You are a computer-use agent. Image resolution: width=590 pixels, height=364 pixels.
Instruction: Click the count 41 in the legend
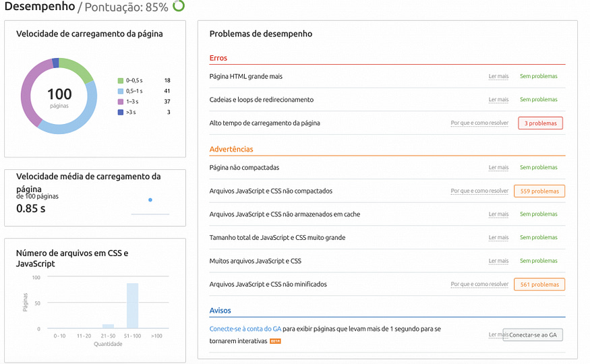coord(167,91)
